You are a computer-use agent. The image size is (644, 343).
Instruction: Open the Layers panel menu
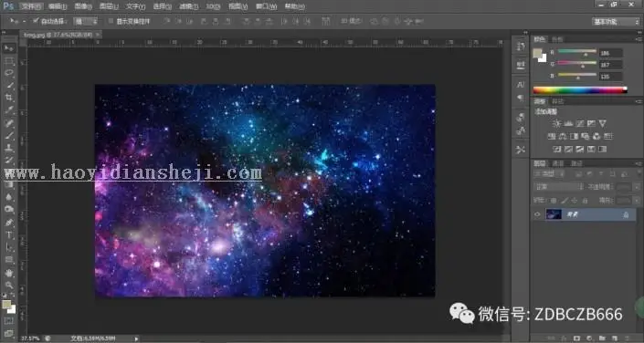pos(639,163)
